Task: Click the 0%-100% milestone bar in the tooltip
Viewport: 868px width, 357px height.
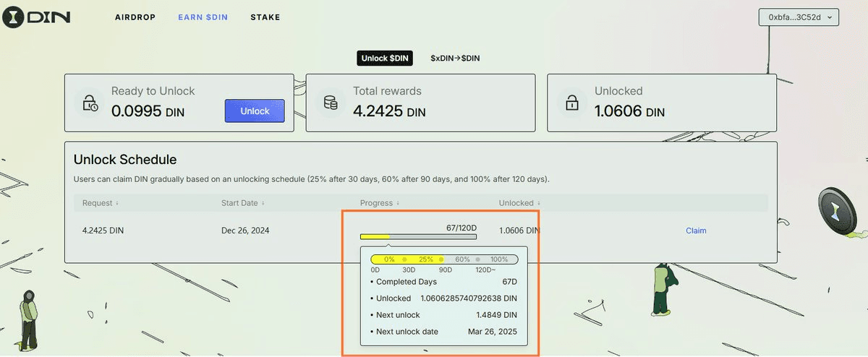Action: tap(444, 259)
